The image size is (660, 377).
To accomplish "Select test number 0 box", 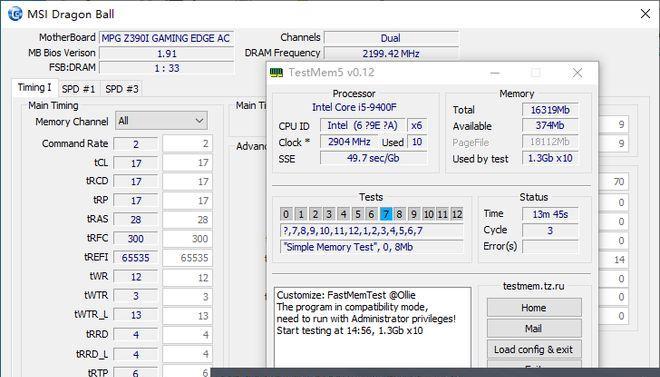I will coord(286,214).
